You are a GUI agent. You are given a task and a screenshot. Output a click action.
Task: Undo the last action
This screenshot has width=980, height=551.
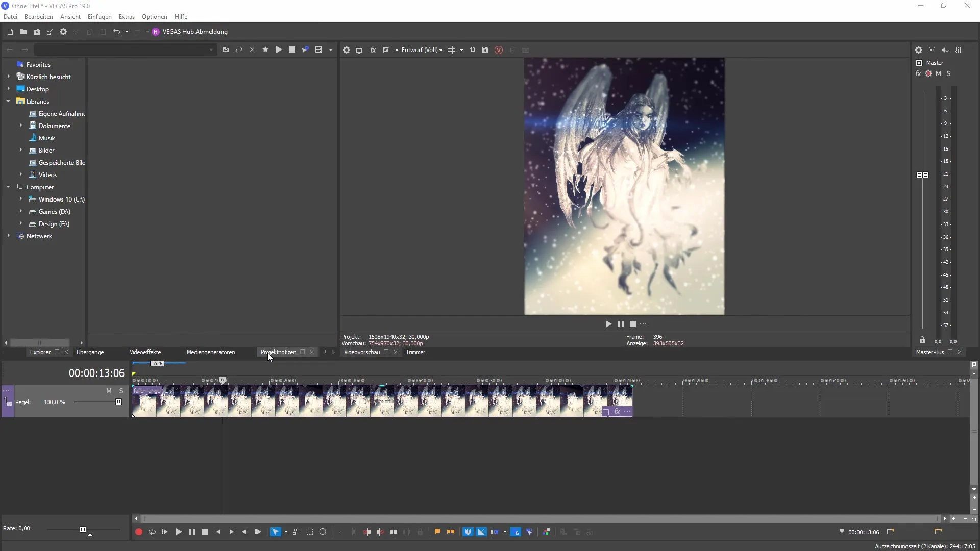(116, 32)
